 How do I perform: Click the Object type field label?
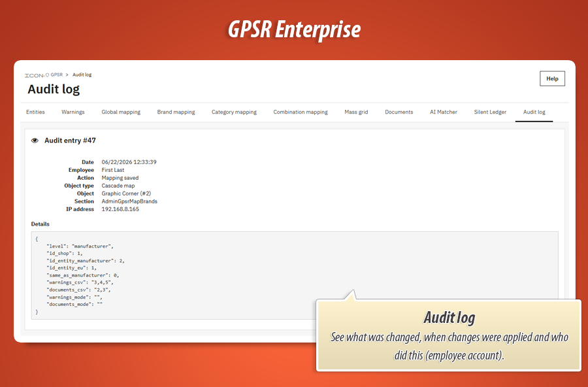click(x=79, y=186)
